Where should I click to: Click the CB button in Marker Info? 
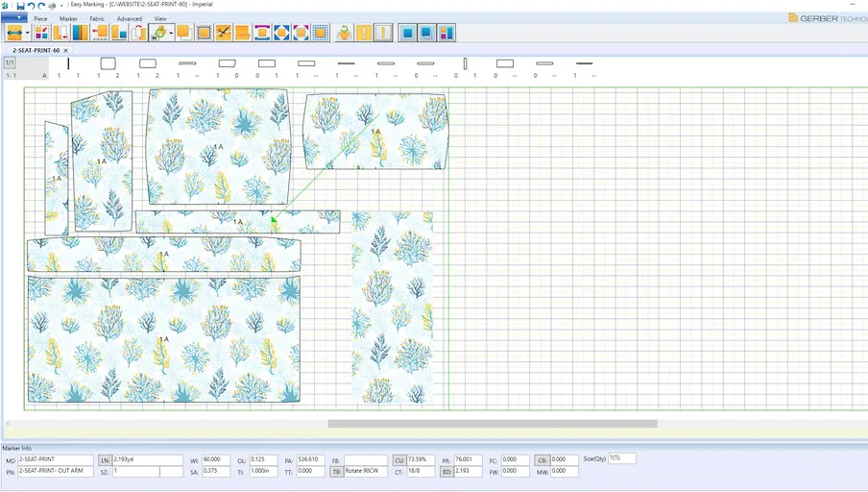click(542, 460)
